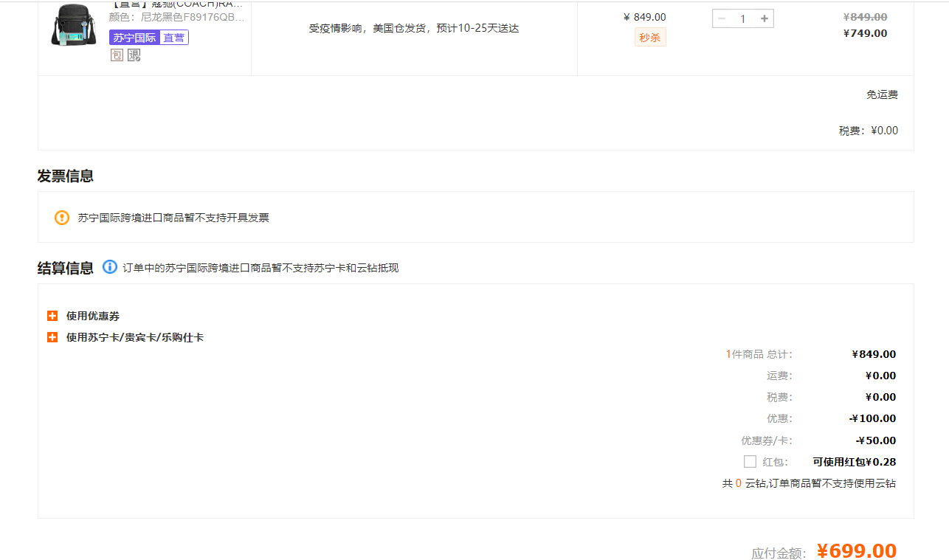The height and width of the screenshot is (560, 949).
Task: Click the 优惠 amount -¥100.00
Action: click(873, 418)
